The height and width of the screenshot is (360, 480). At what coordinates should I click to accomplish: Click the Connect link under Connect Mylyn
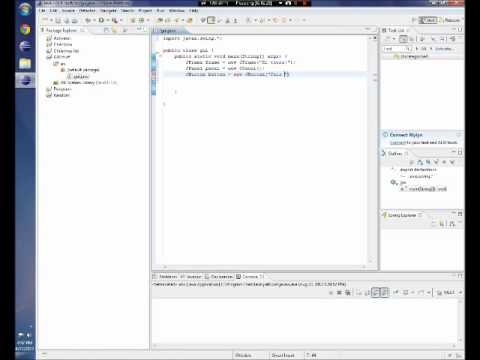pyautogui.click(x=398, y=143)
